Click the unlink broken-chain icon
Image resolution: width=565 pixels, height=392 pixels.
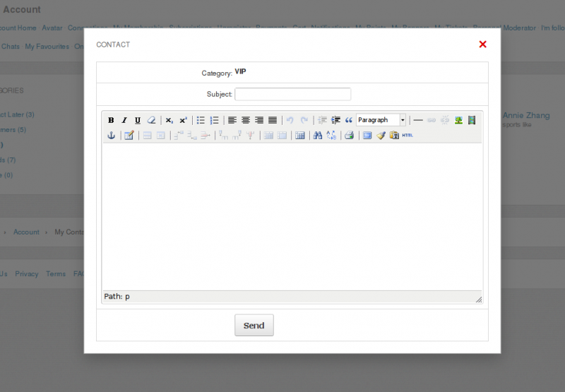(x=445, y=120)
